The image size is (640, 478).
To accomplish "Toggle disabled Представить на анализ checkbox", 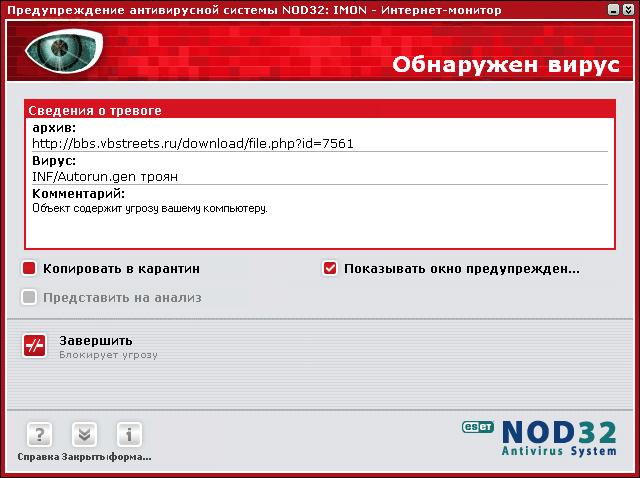I will (29, 297).
